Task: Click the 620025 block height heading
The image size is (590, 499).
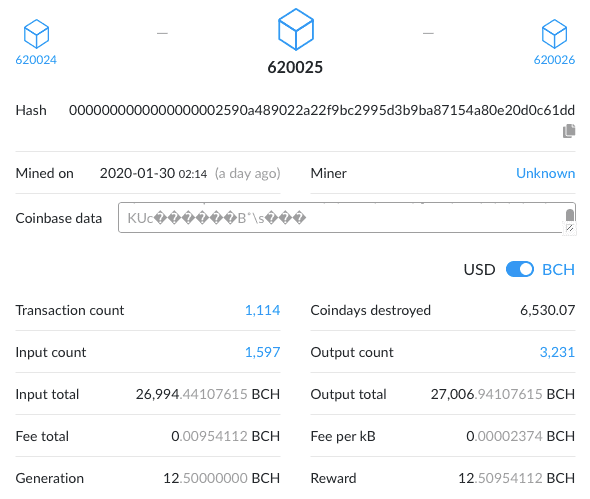Action: click(295, 67)
